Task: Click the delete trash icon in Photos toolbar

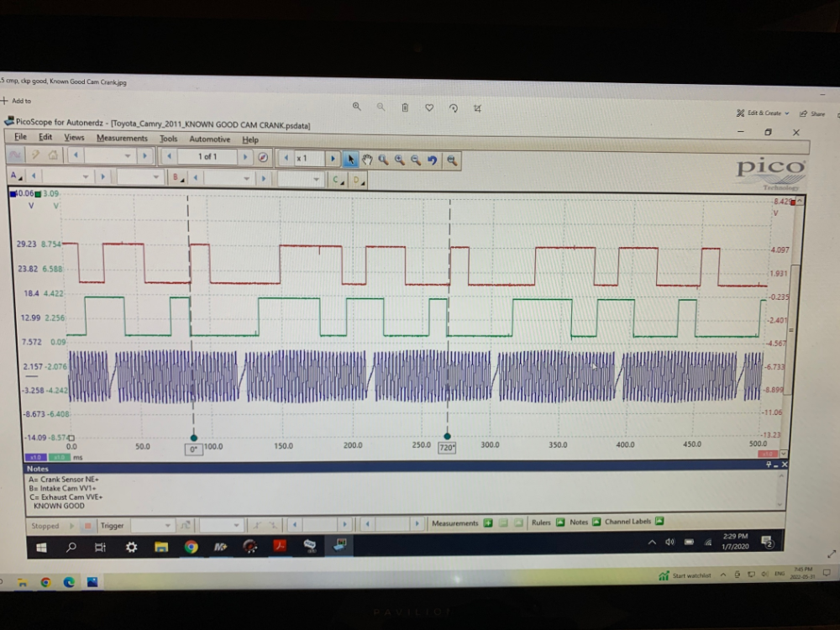Action: [x=405, y=108]
